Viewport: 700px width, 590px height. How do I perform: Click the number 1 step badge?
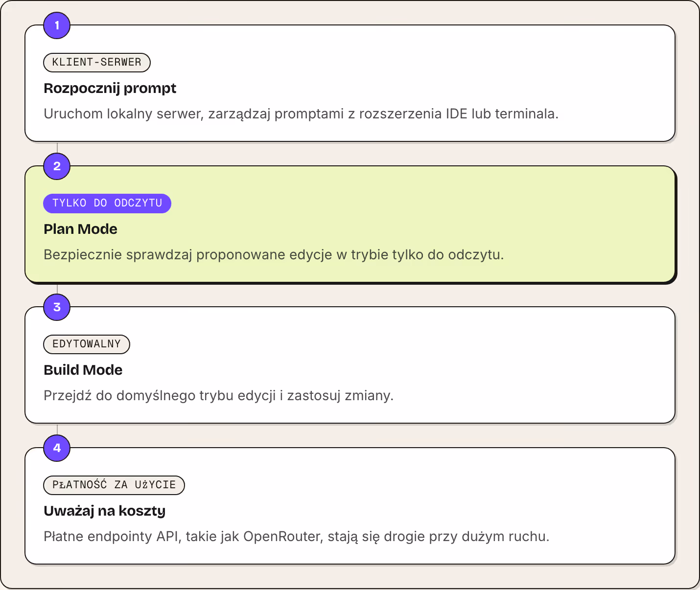pyautogui.click(x=57, y=25)
